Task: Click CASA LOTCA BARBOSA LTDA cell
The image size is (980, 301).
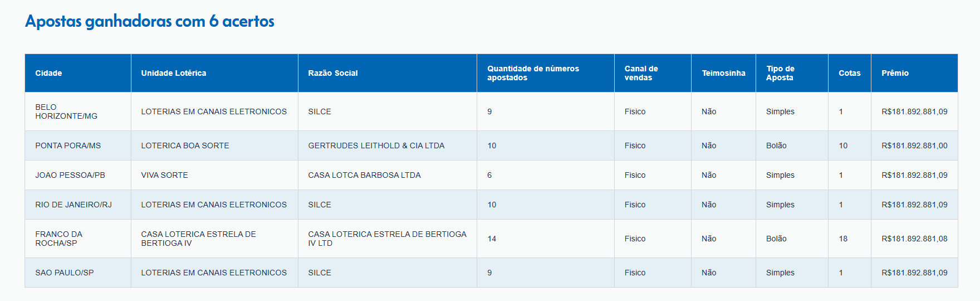Action: click(364, 175)
